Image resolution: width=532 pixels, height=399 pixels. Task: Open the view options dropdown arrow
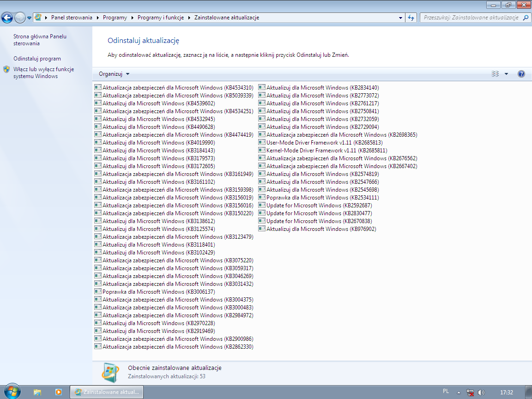click(506, 74)
